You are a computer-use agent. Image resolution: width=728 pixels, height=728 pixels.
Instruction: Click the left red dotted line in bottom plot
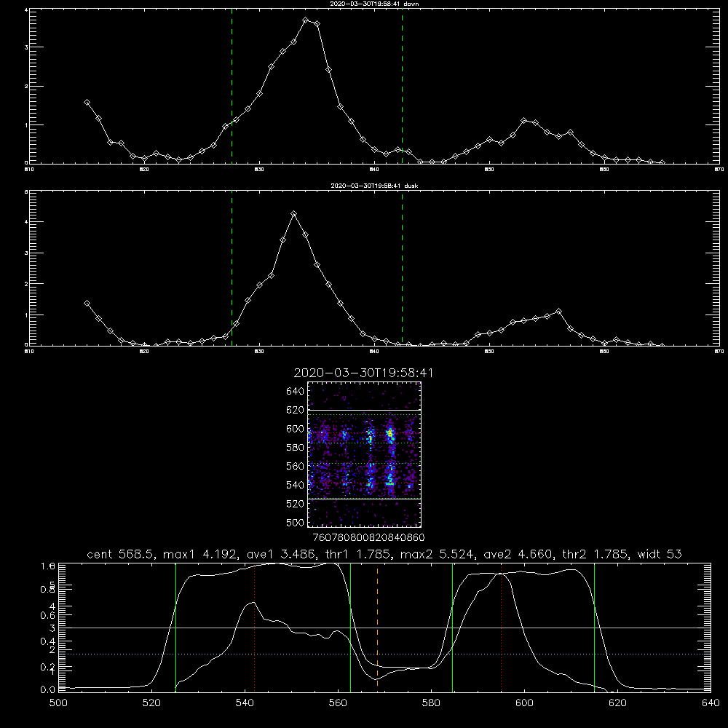pyautogui.click(x=254, y=628)
